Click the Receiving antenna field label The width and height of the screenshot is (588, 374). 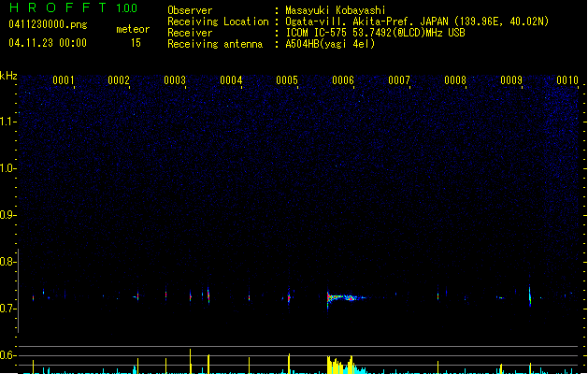tap(215, 44)
